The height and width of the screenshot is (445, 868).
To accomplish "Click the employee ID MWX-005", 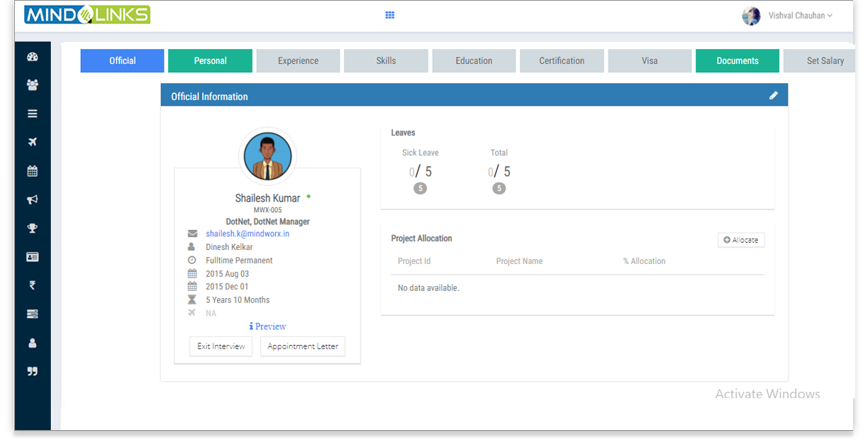I will click(268, 210).
